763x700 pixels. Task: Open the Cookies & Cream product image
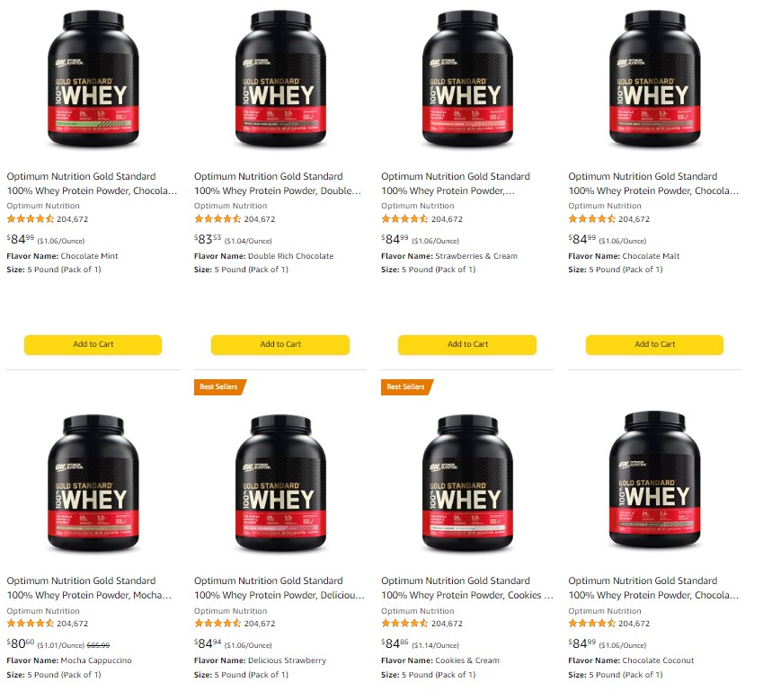tap(467, 483)
